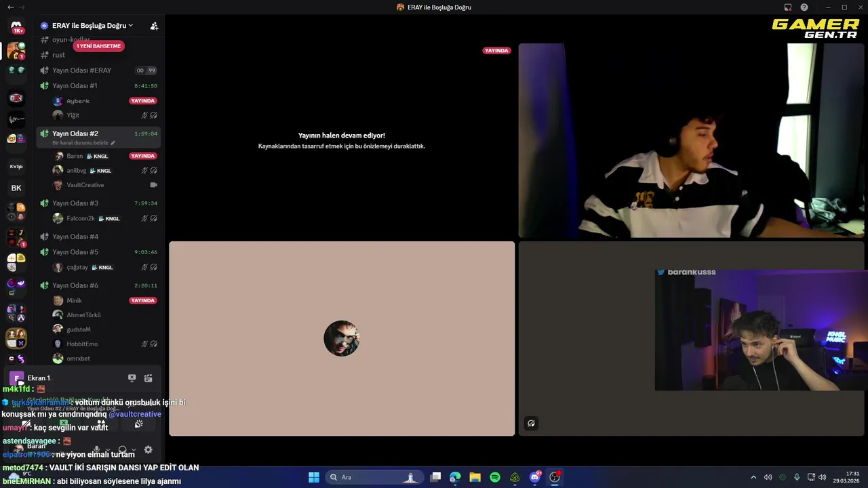The image size is (868, 488).
Task: Show hidden system tray icons chevron
Action: point(753,477)
